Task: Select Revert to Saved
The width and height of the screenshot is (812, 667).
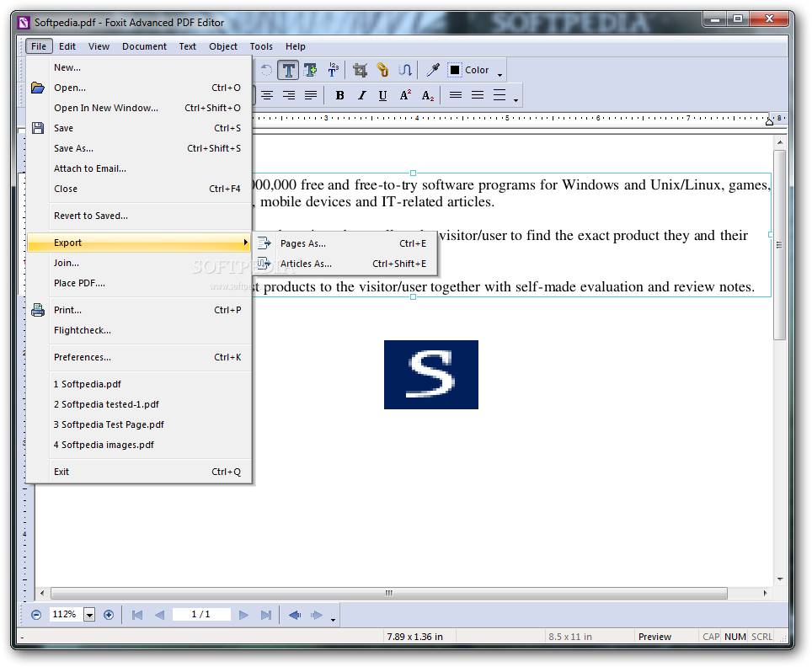Action: pos(138,216)
